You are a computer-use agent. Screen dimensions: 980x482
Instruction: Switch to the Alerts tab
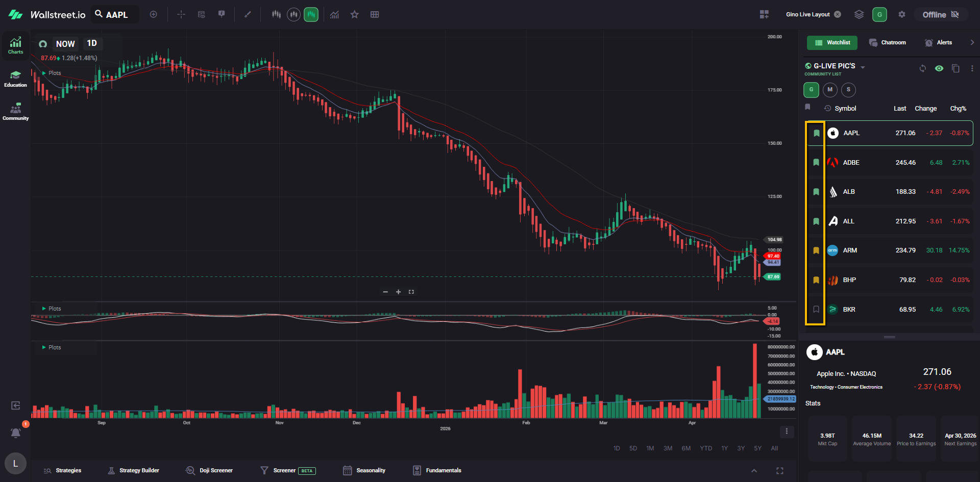click(x=939, y=42)
